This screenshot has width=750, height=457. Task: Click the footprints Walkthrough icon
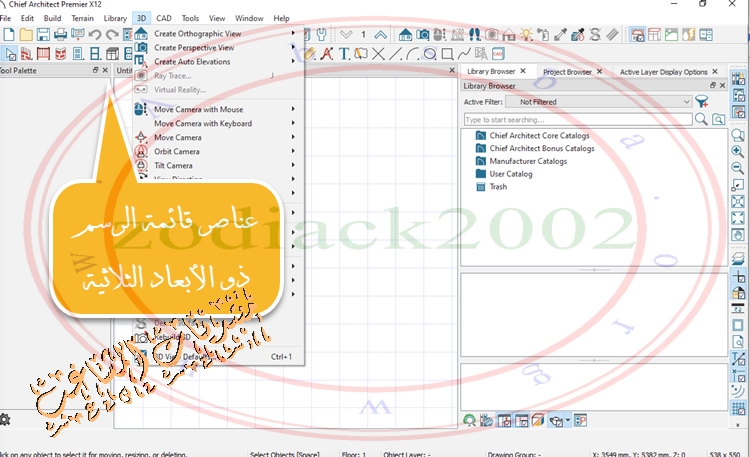[474, 34]
